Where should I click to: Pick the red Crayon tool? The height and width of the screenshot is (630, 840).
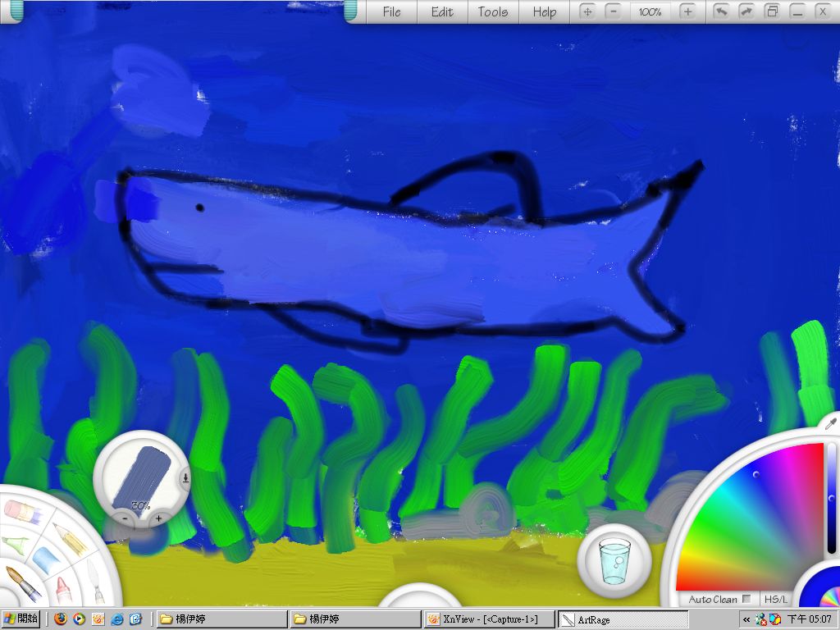click(x=62, y=590)
